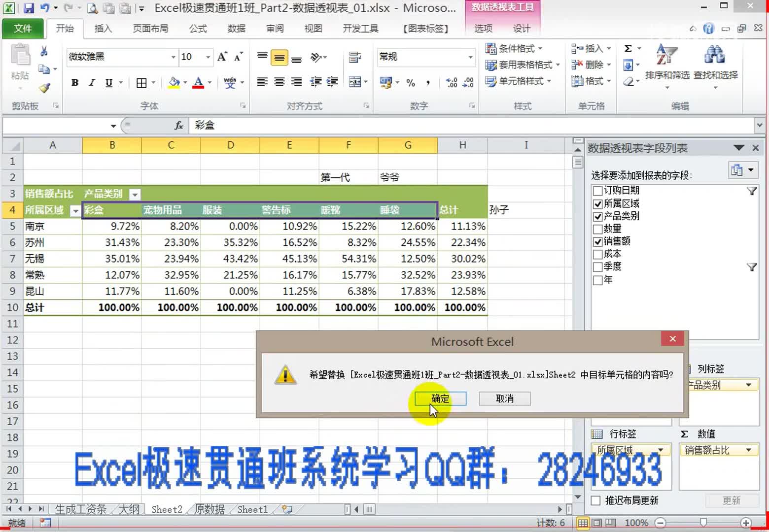Viewport: 769px width, 532px height.
Task: Close the Microsoft Excel warning dialog
Action: click(x=672, y=338)
